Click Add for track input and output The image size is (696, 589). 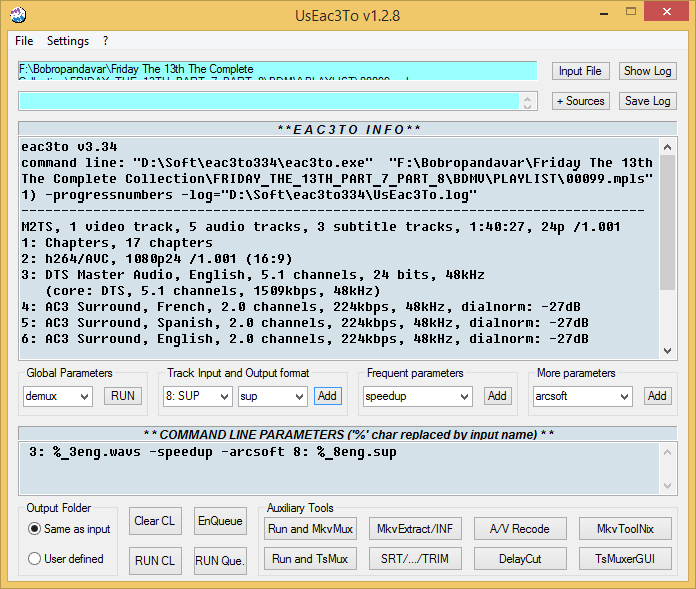328,396
